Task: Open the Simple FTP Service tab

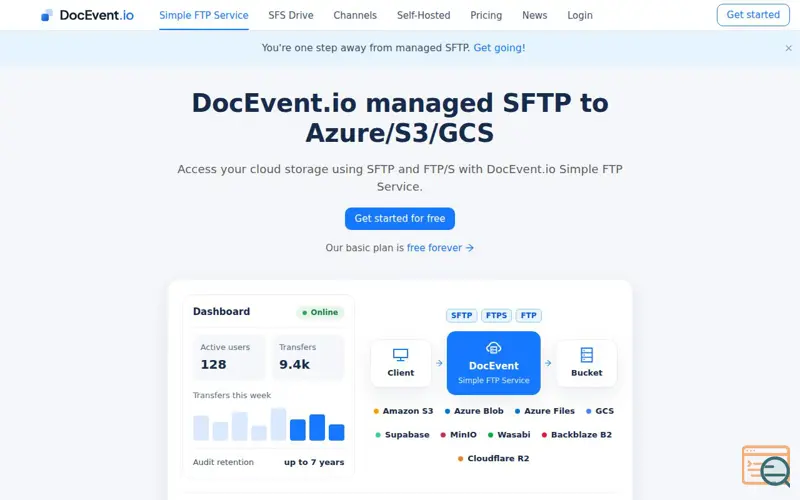Action: click(204, 15)
